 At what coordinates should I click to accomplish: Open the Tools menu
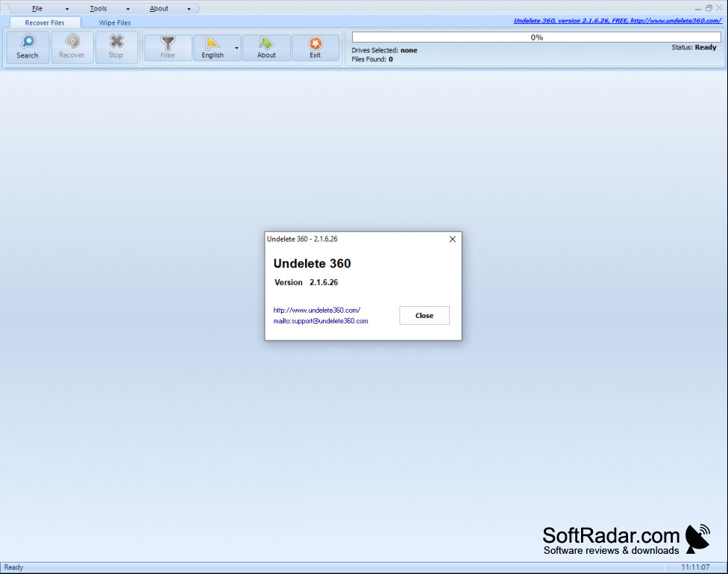98,8
